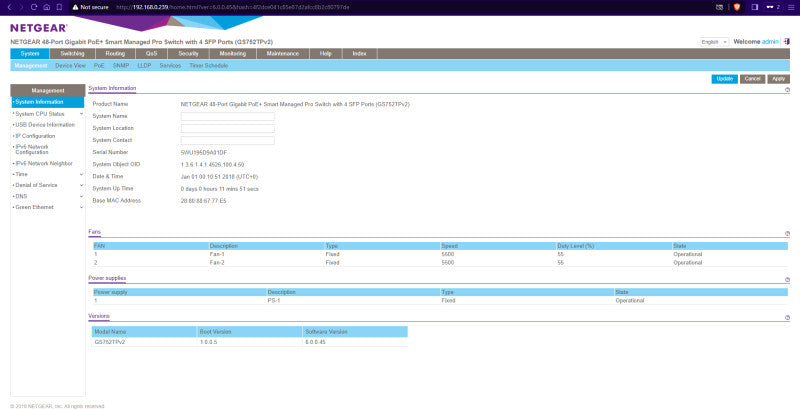Click the NETGEAR logo

point(38,28)
